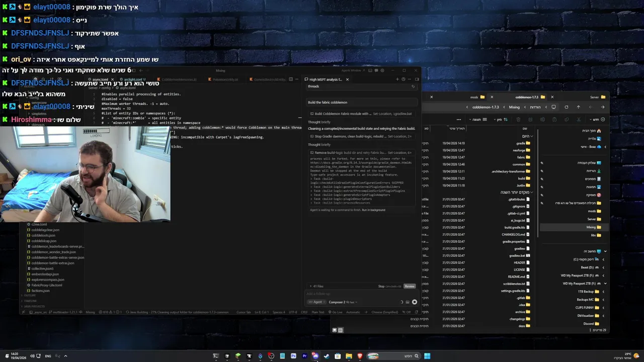
Task: Click cobblemon-1.7.3 in the breadcrumb path
Action: 486,107
